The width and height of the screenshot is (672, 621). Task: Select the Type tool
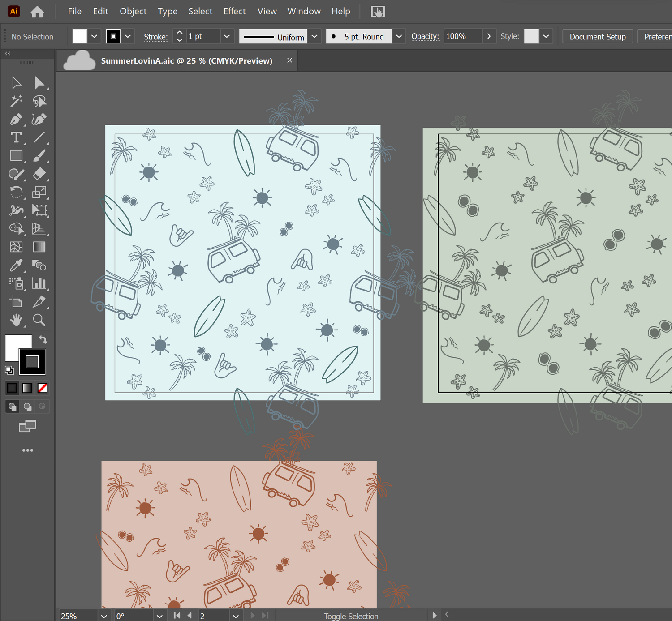click(17, 138)
